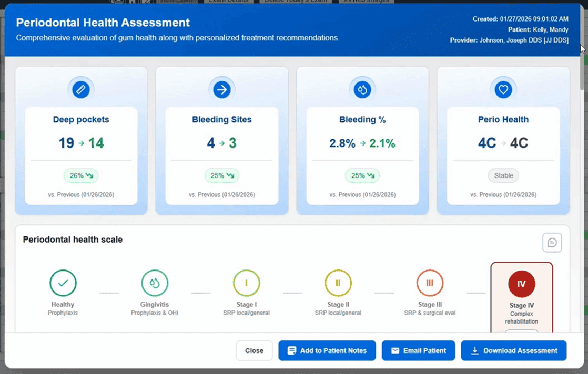Download the assessment report
This screenshot has width=588, height=374.
click(513, 350)
